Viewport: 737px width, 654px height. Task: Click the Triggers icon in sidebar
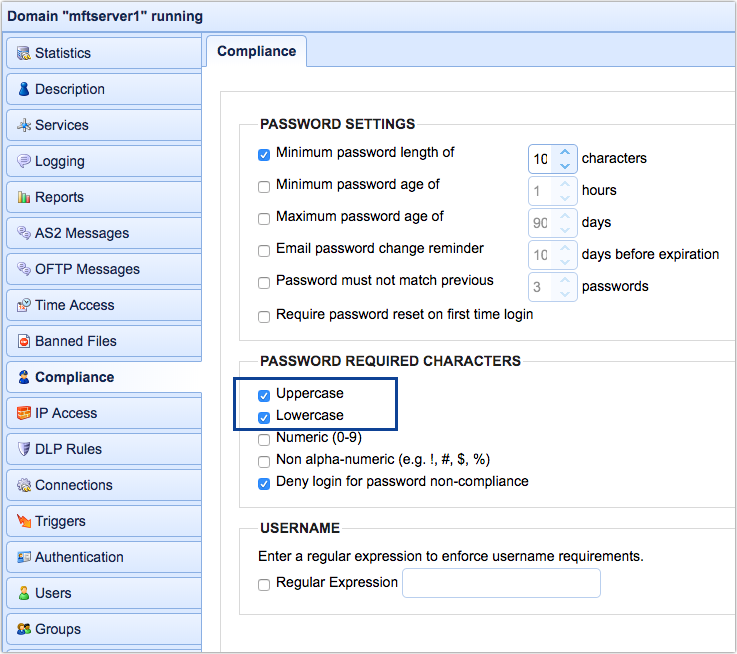point(24,521)
